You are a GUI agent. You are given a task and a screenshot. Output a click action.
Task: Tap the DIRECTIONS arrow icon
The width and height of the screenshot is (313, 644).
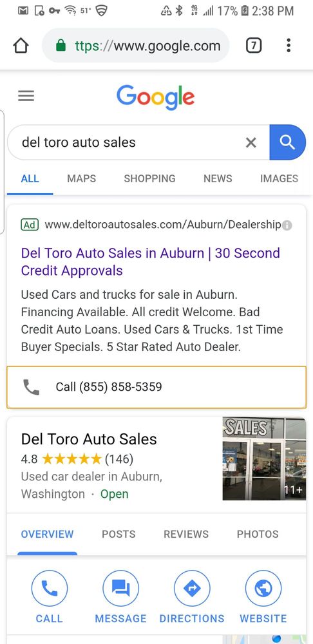(x=192, y=589)
